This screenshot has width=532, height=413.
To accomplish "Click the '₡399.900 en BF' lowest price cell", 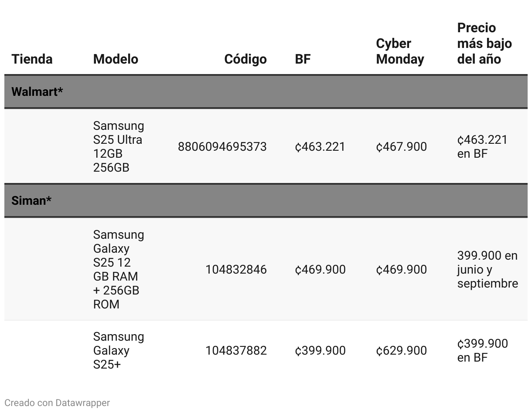I will pos(482,351).
